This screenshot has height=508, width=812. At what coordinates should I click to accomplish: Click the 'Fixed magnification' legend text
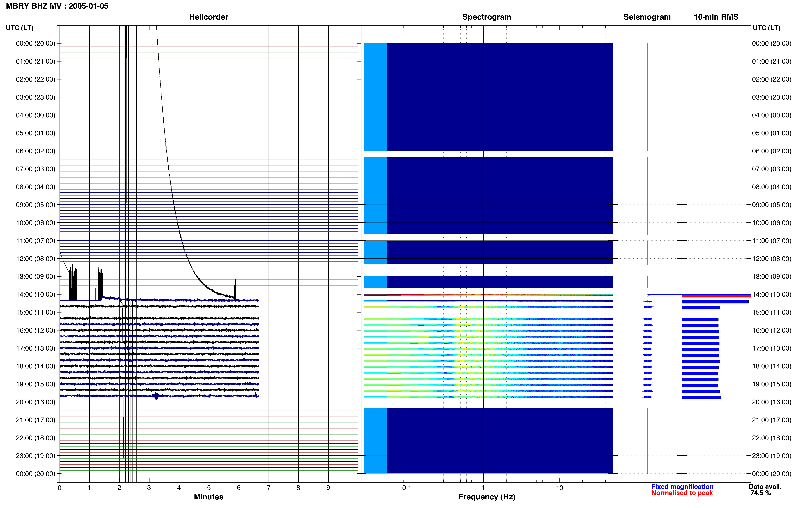tap(682, 486)
